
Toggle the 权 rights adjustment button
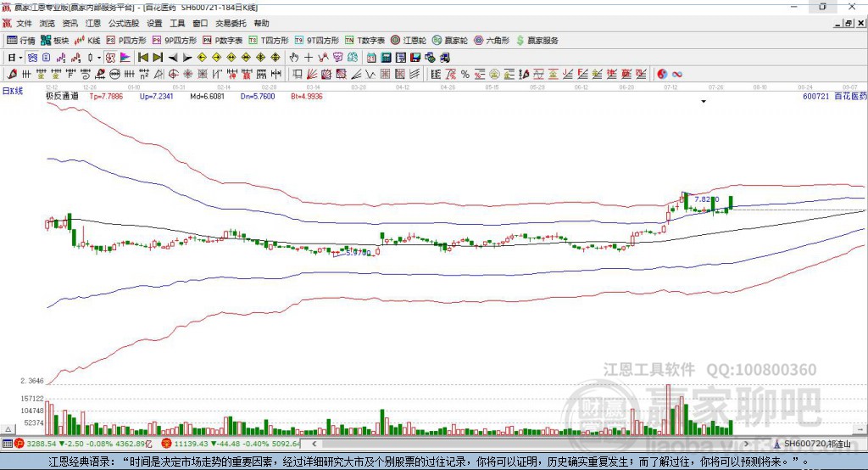[x=110, y=58]
